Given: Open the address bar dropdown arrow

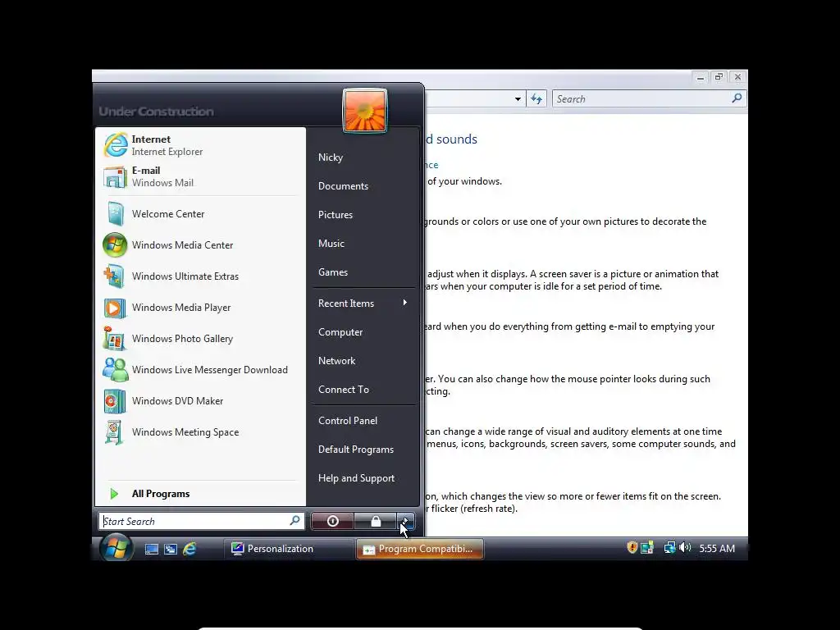Looking at the screenshot, I should click(518, 99).
